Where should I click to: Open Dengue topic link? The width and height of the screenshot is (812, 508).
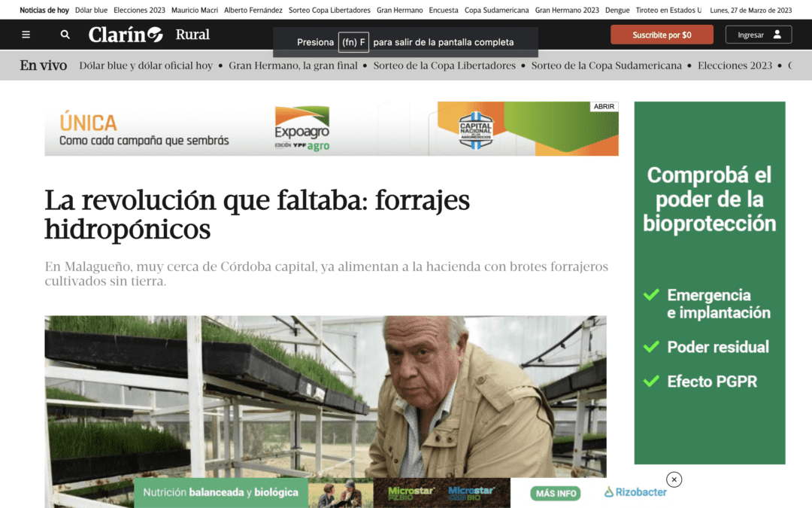pyautogui.click(x=617, y=10)
